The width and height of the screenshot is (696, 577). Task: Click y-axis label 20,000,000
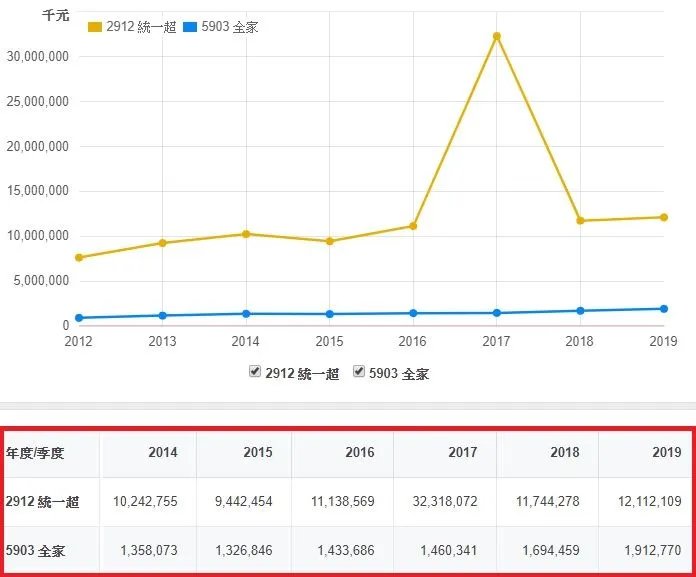pyautogui.click(x=38, y=146)
